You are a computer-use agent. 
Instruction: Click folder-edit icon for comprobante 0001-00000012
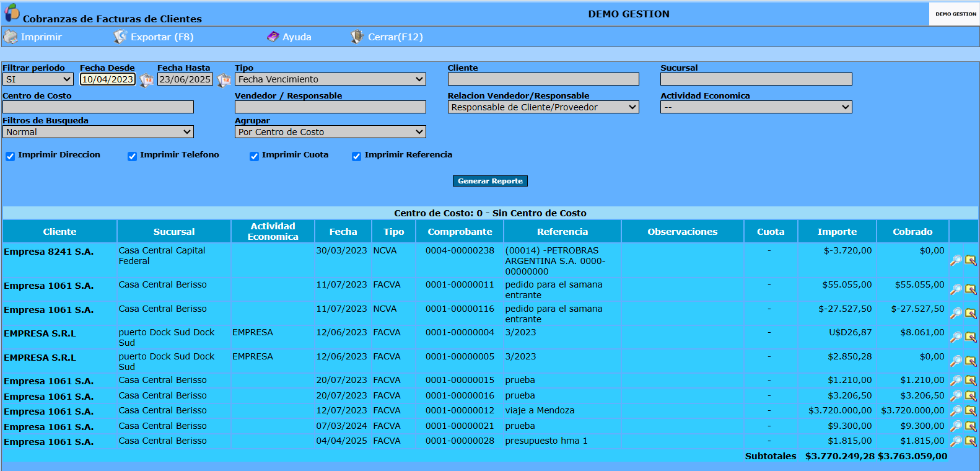pos(971,411)
